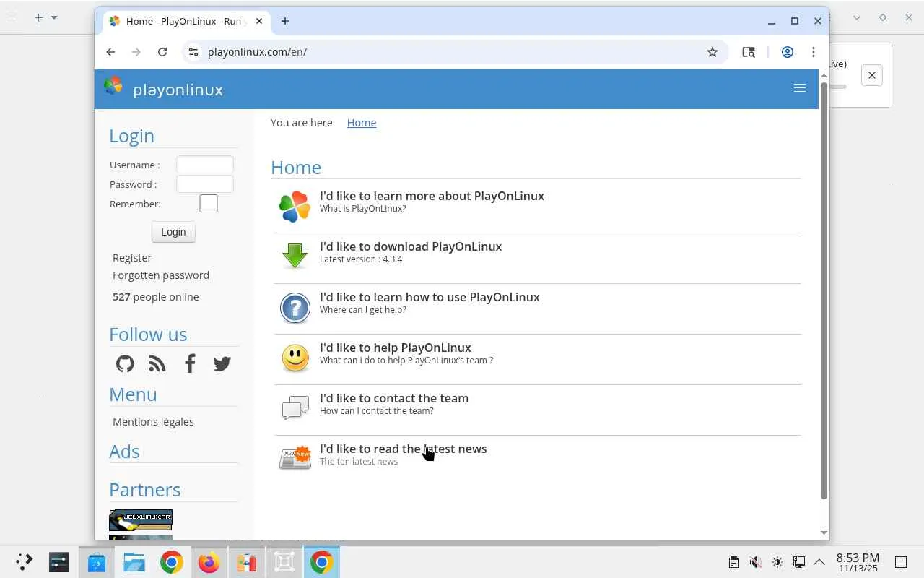The height and width of the screenshot is (578, 924).
Task: Go back using the browser back arrow
Action: (x=110, y=52)
